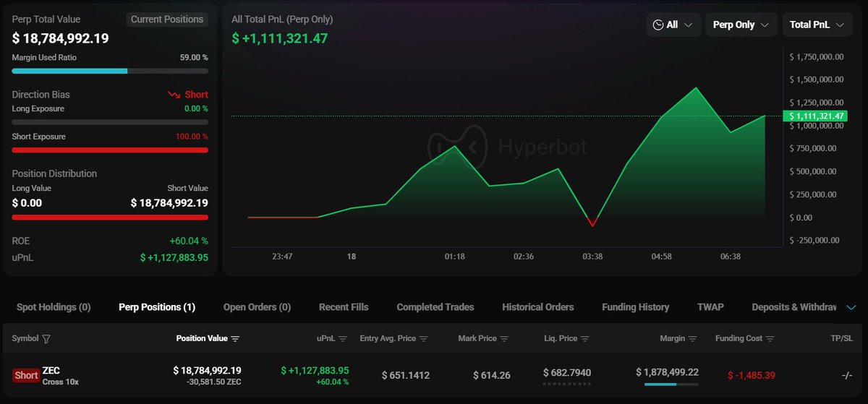Click the Margin column sort icon

[x=693, y=339]
